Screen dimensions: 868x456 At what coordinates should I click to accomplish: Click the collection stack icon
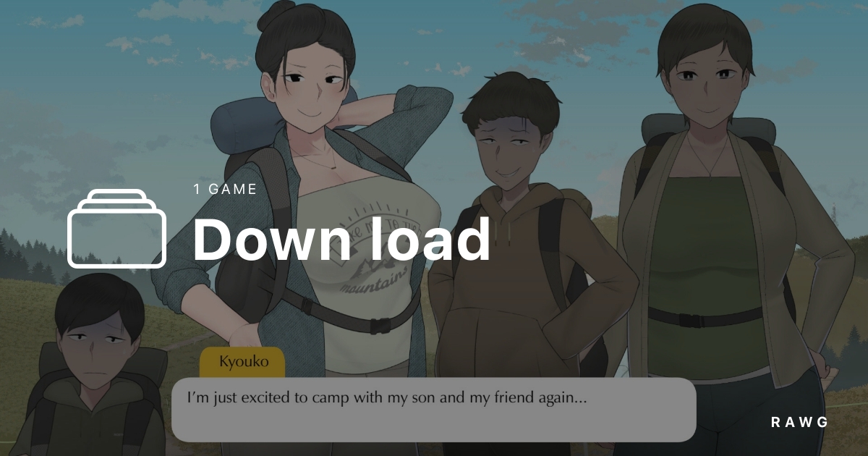coord(117,229)
